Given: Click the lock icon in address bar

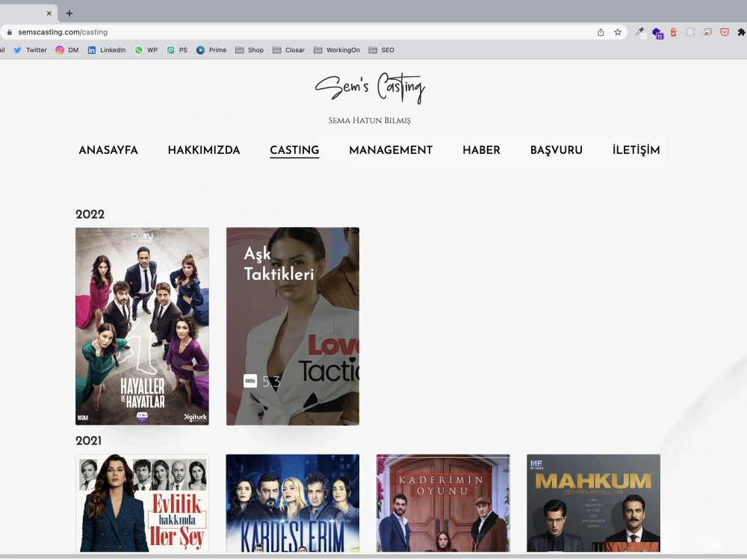Looking at the screenshot, I should pyautogui.click(x=10, y=32).
